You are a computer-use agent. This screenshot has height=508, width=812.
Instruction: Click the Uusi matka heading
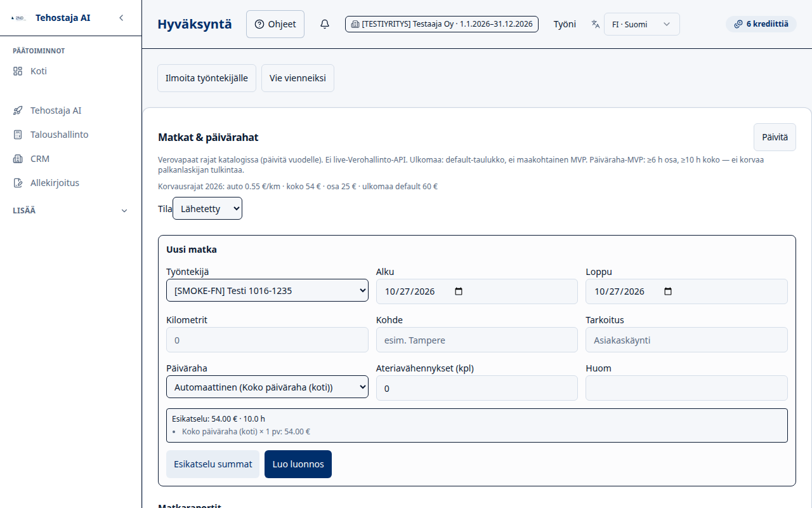[x=192, y=250]
